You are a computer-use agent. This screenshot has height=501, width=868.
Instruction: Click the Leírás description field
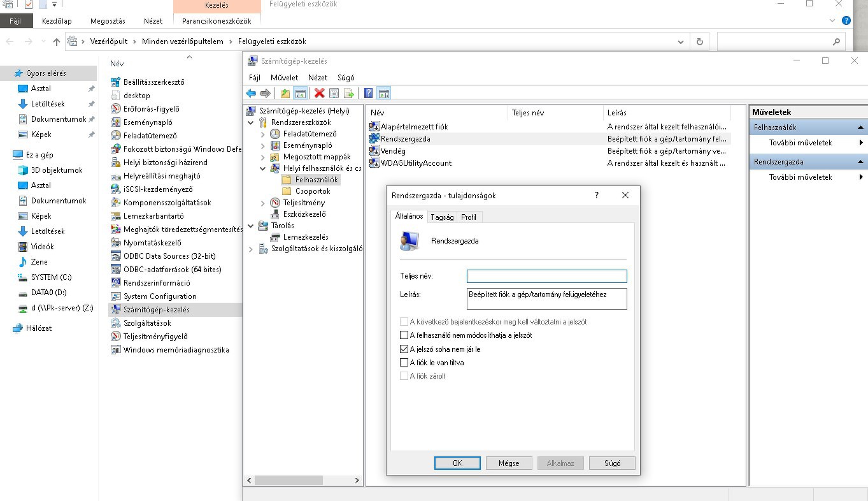pyautogui.click(x=547, y=299)
